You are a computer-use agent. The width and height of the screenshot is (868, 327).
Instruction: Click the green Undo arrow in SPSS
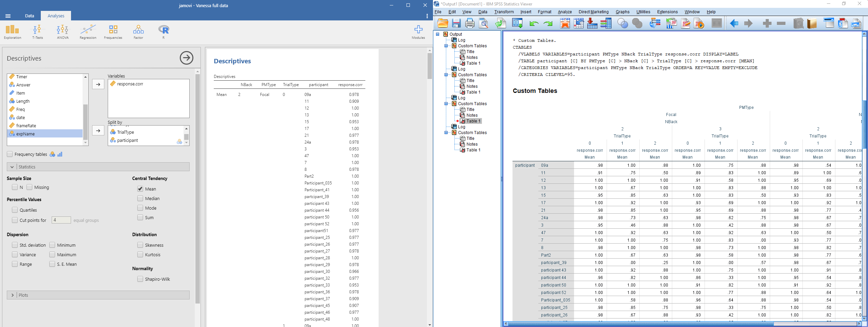[534, 23]
